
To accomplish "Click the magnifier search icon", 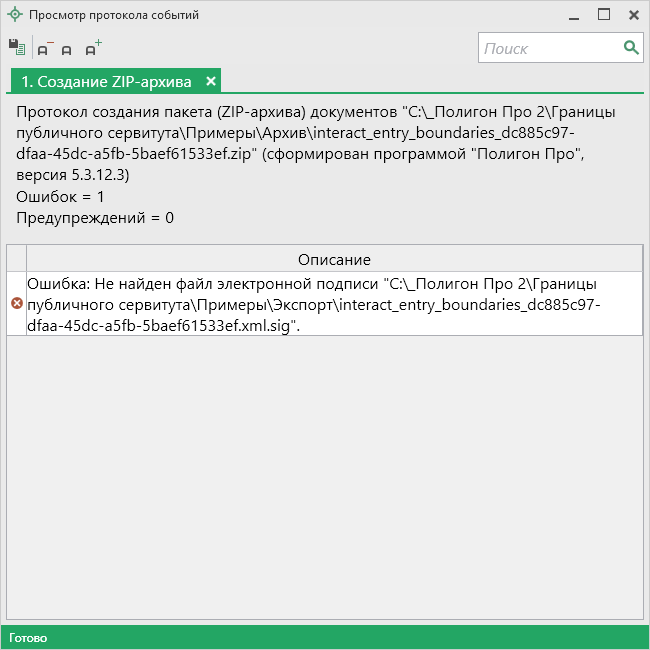I will (x=631, y=47).
